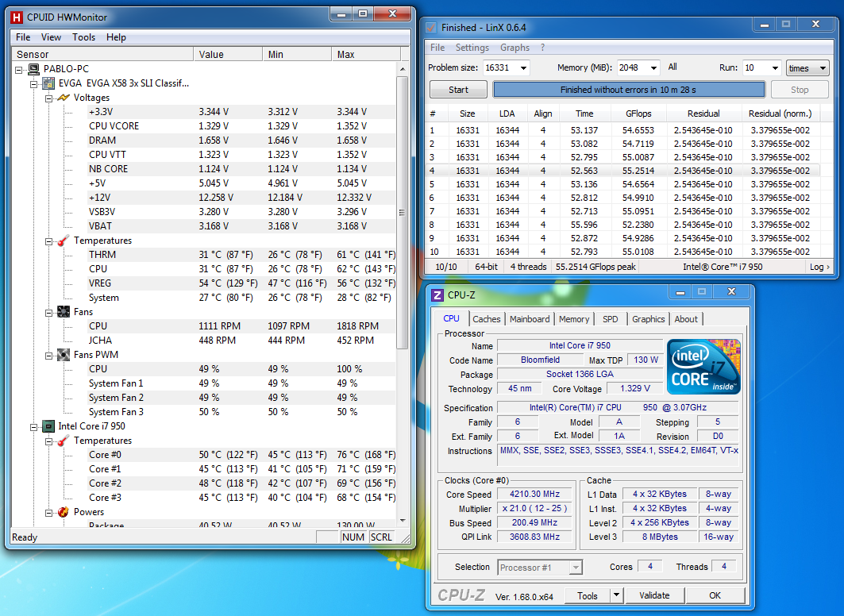844x616 pixels.
Task: Click the HWMonitor vertical scrollbar thumb
Action: pyautogui.click(x=402, y=213)
